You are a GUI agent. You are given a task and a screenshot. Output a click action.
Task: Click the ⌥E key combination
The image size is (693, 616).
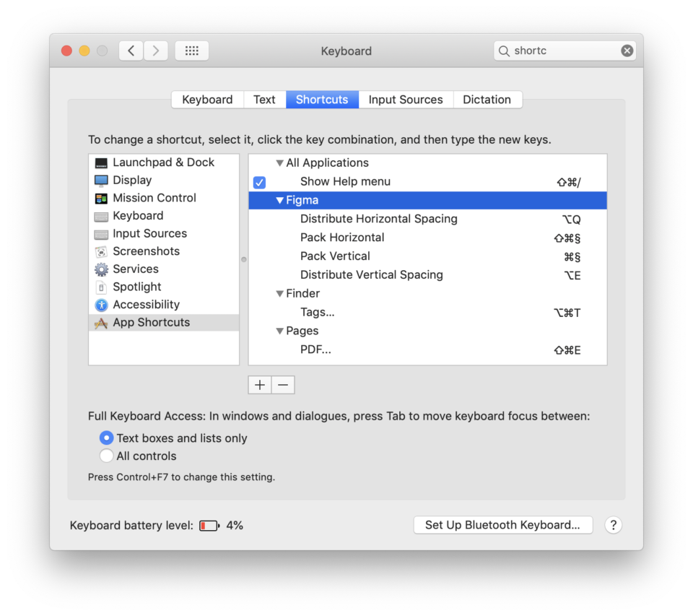(572, 275)
